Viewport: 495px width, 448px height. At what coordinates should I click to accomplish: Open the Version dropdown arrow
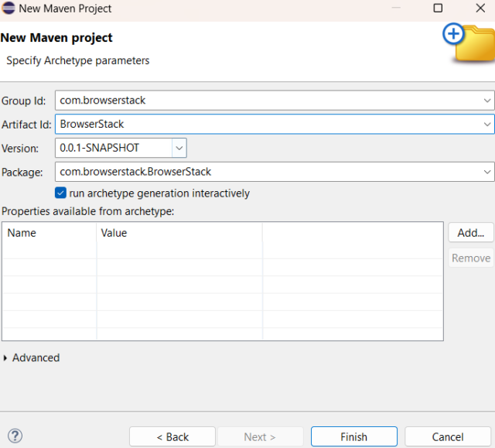[179, 148]
